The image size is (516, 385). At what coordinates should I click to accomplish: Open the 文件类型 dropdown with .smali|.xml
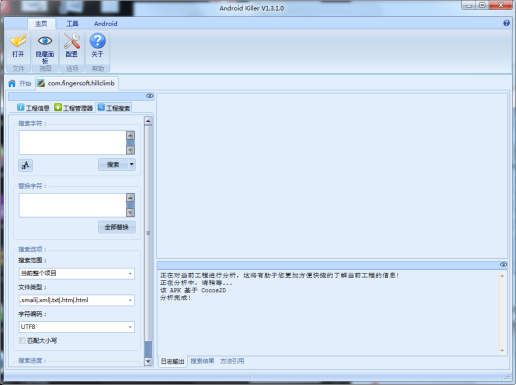pos(77,300)
